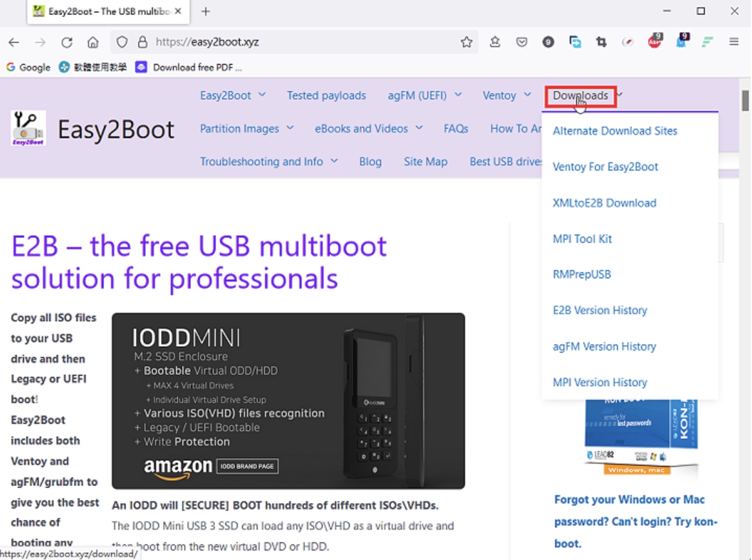This screenshot has width=752, height=560.
Task: Open the IODD Mini Amazon ad image
Action: point(289,401)
